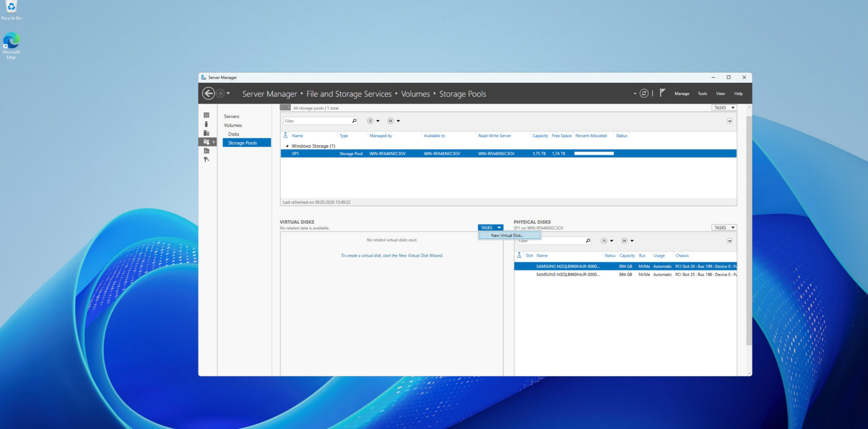868x429 pixels.
Task: Click the back navigation arrow in Server Manager
Action: (x=208, y=93)
